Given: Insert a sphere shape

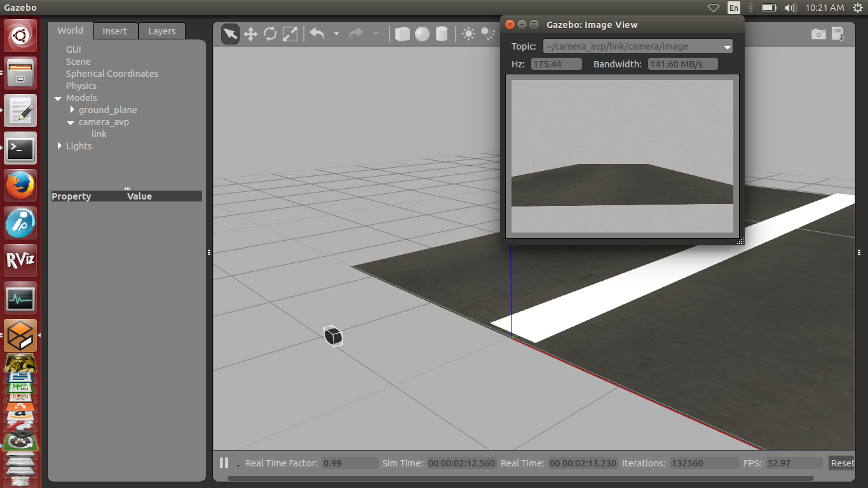Looking at the screenshot, I should (422, 34).
